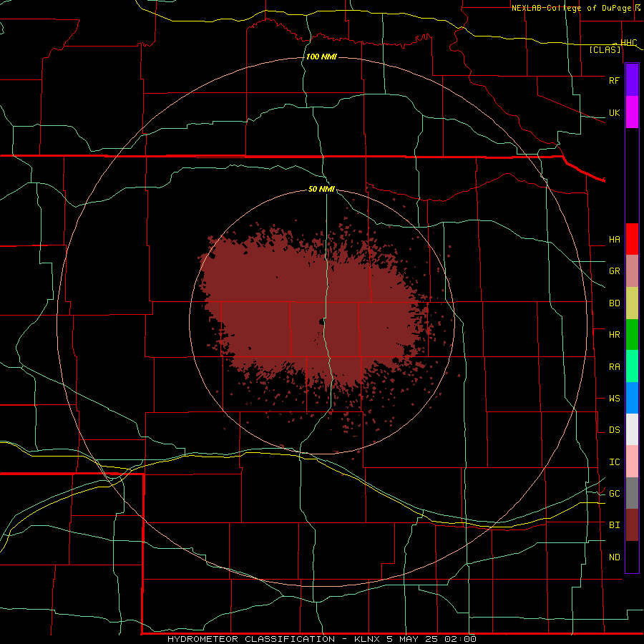Click the 'HYDROMETEOR CLASSIFICATION' title text
Viewport: 644px width, 644px height.
click(251, 639)
